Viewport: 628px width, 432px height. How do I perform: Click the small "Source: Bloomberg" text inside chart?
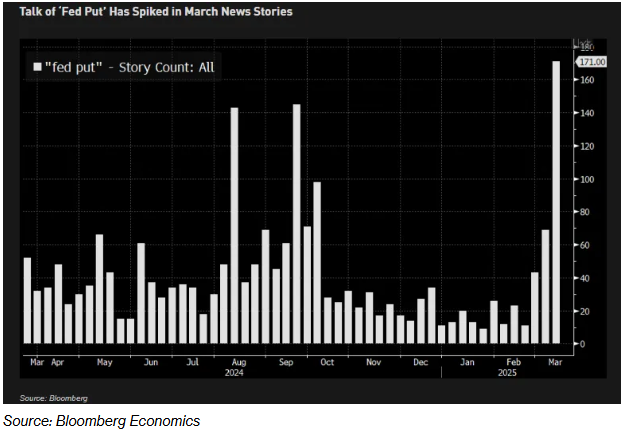pyautogui.click(x=47, y=398)
